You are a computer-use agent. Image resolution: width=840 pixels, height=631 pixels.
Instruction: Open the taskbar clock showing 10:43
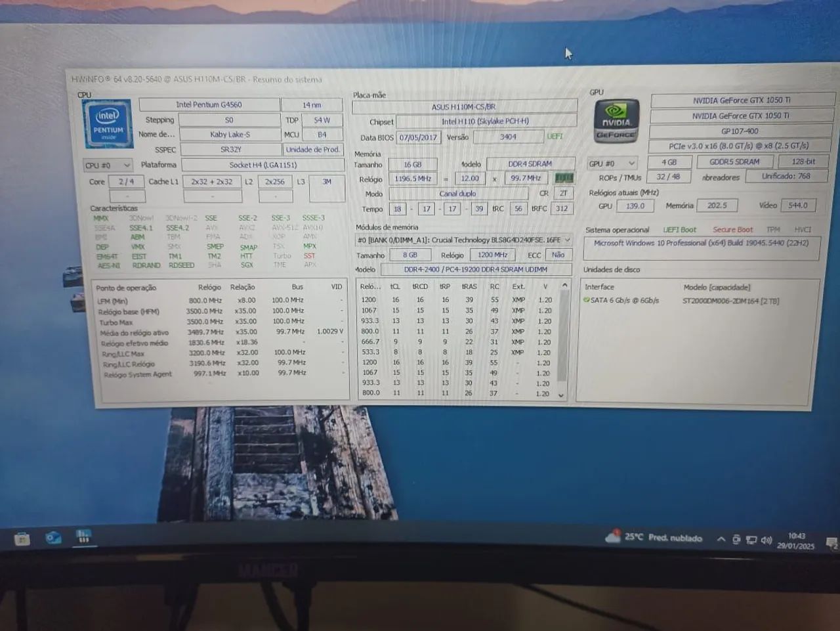pyautogui.click(x=795, y=538)
